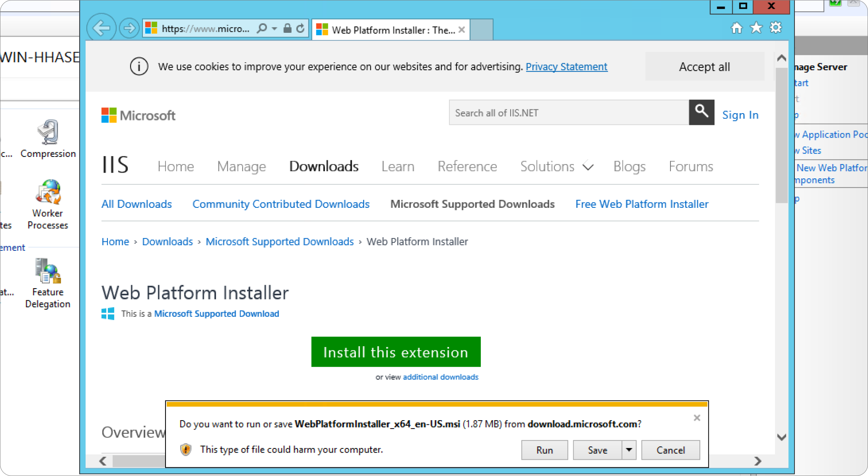The width and height of the screenshot is (868, 476).
Task: Open additional downloads link
Action: coord(440,377)
